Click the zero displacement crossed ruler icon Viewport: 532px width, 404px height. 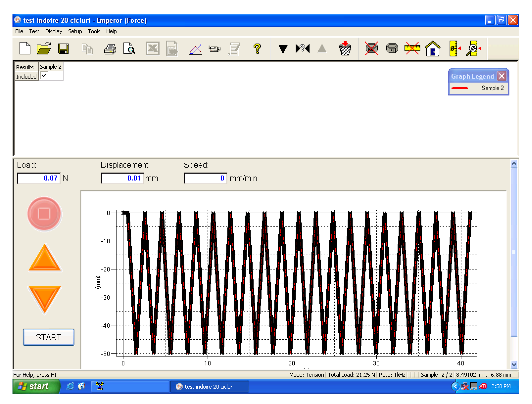(x=412, y=48)
